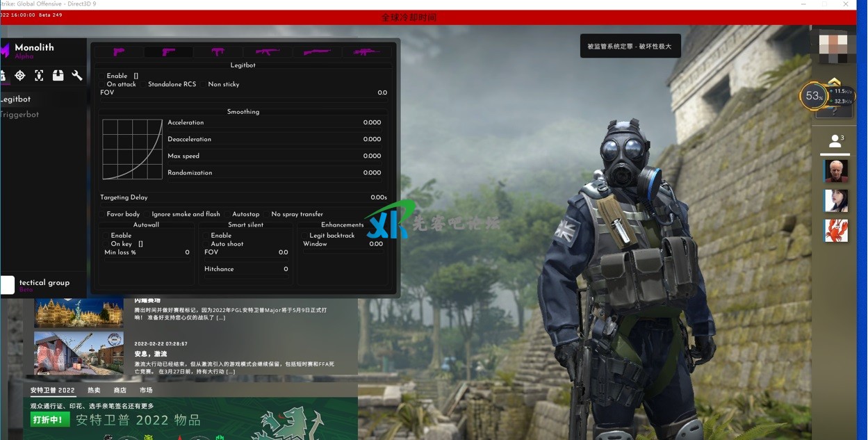Open the friends list person icon

(x=835, y=142)
